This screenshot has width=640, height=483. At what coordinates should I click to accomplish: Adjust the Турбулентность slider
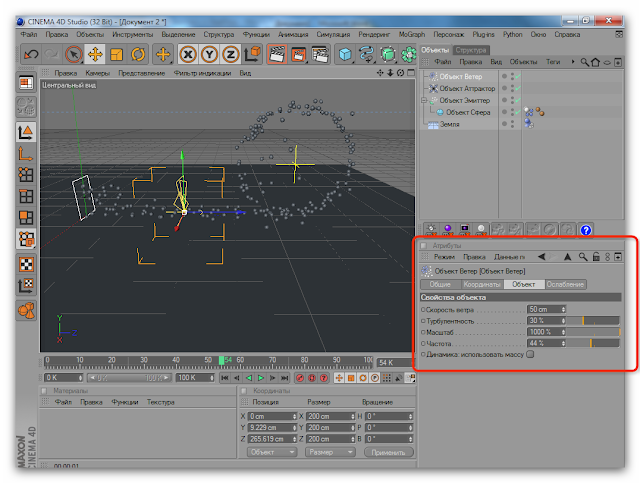tap(593, 321)
